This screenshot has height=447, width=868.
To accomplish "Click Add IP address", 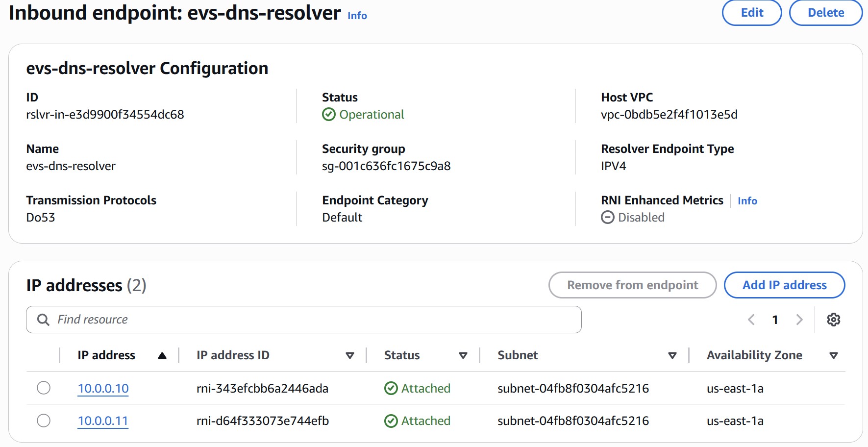I will (x=784, y=285).
